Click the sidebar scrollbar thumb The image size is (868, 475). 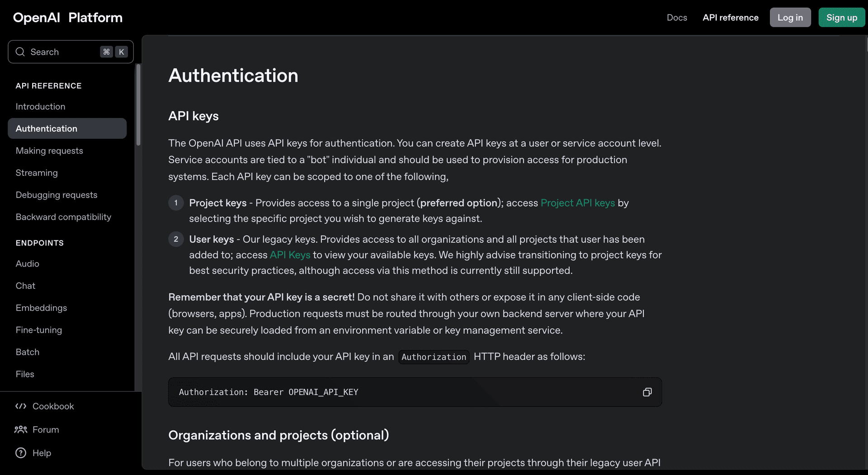click(x=138, y=105)
